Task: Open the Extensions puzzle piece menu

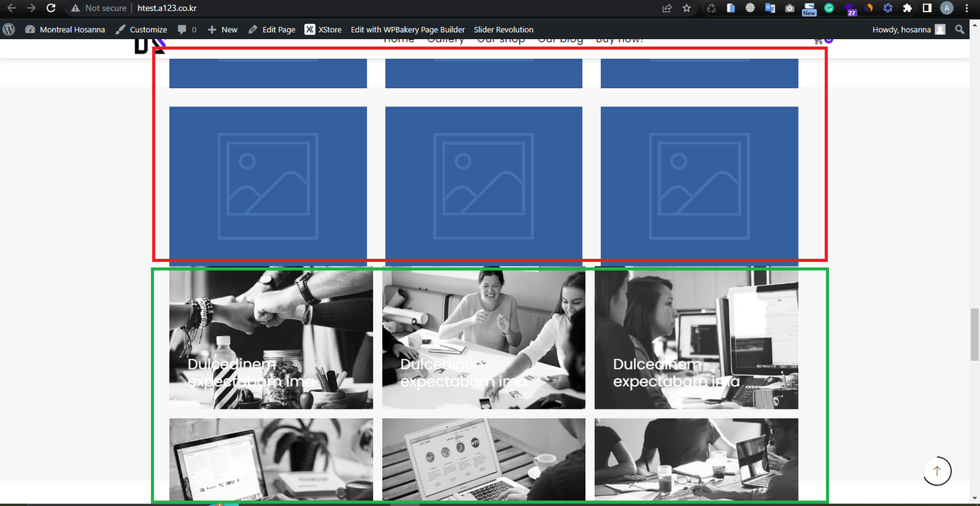Action: coord(908,8)
